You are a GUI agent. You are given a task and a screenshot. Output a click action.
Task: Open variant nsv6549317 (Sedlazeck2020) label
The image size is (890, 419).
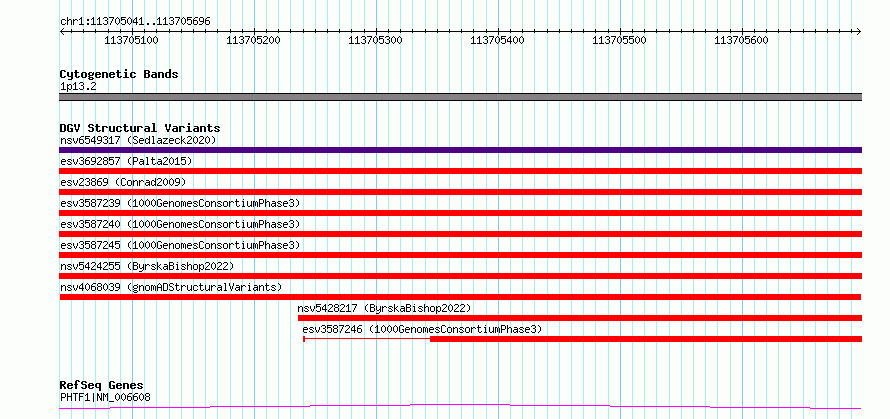pos(138,140)
